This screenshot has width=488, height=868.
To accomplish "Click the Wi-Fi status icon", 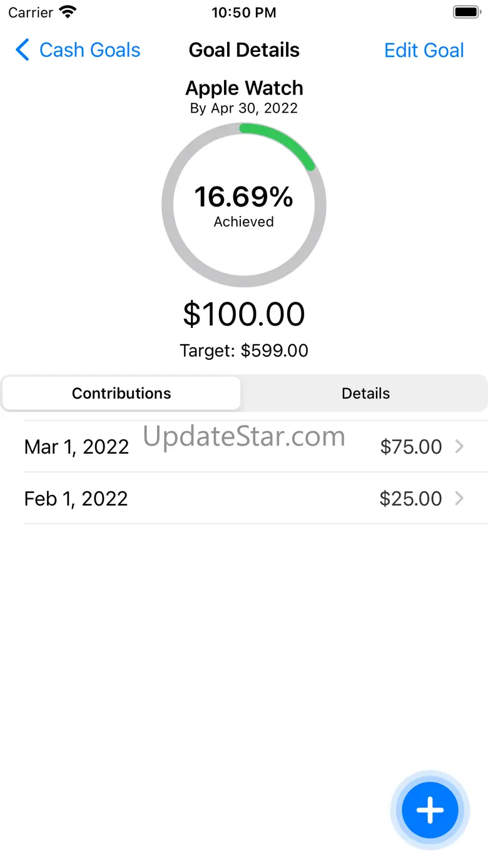I will point(66,12).
